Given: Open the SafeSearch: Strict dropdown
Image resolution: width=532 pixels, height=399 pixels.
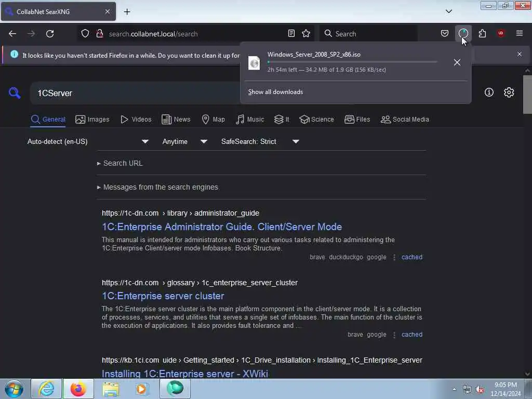Looking at the screenshot, I should coord(260,141).
